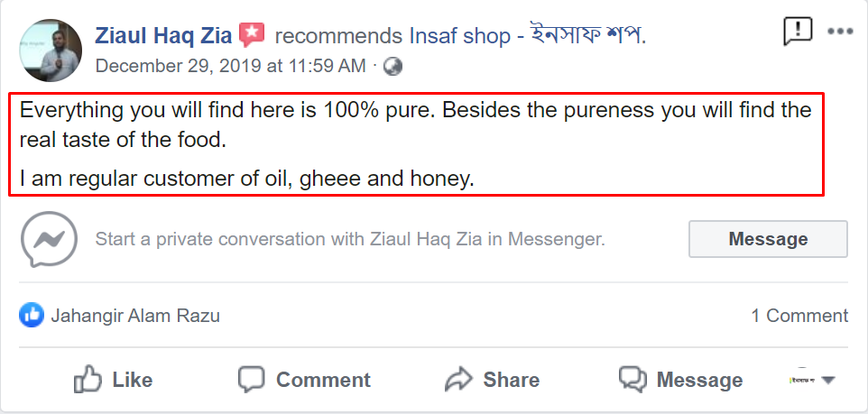This screenshot has width=868, height=414.
Task: Open the Ziaul Haq Zia profile name link
Action: (163, 36)
